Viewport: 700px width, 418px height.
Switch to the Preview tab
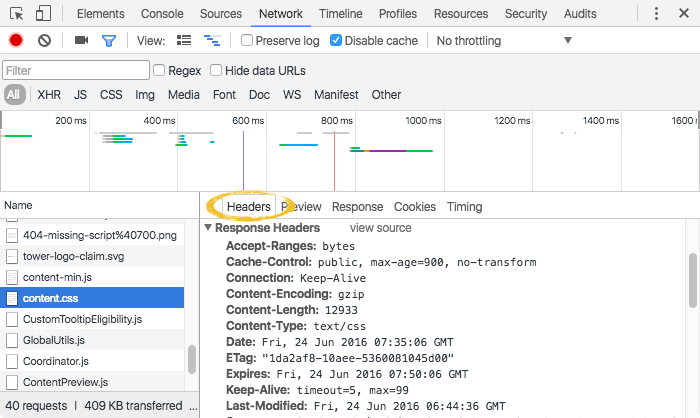coord(301,206)
